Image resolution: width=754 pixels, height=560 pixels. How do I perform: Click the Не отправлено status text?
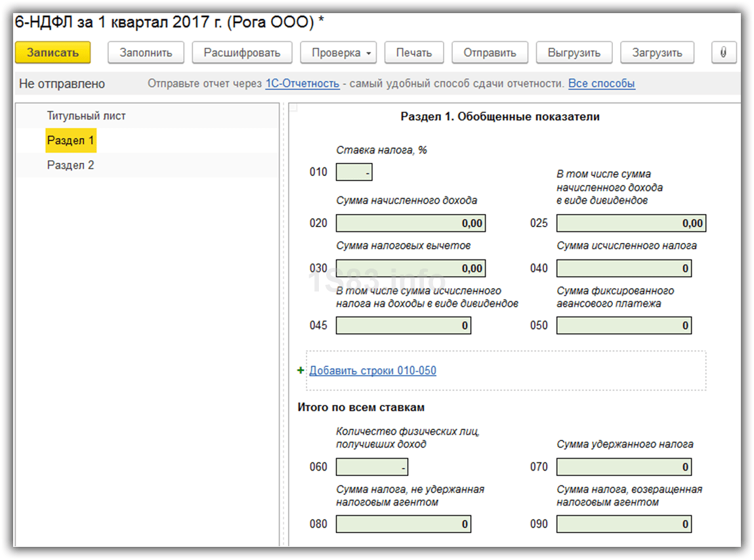coord(62,84)
